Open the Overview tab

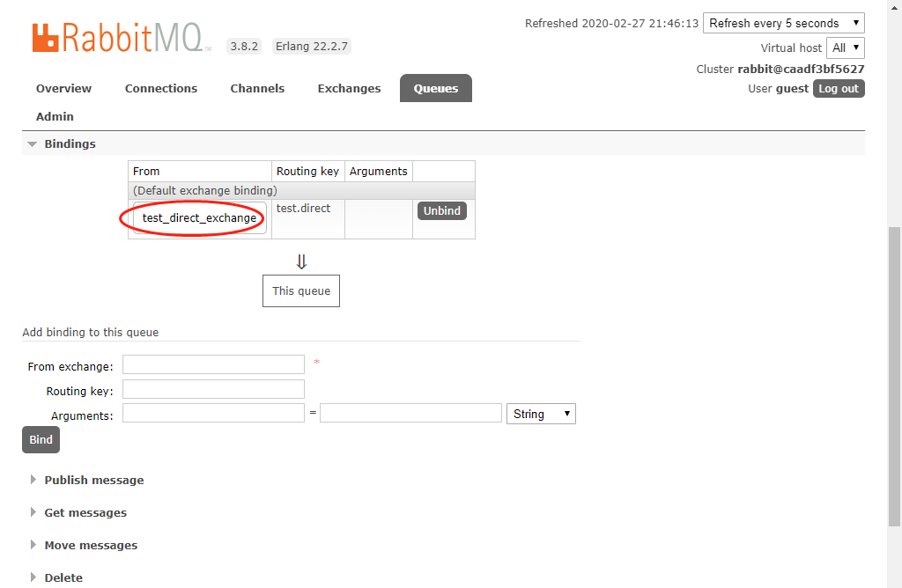coord(63,89)
